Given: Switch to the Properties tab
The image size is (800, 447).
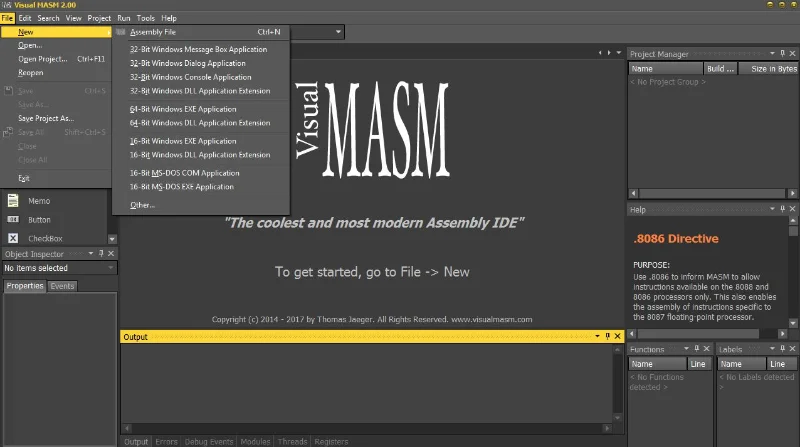Looking at the screenshot, I should click(25, 286).
